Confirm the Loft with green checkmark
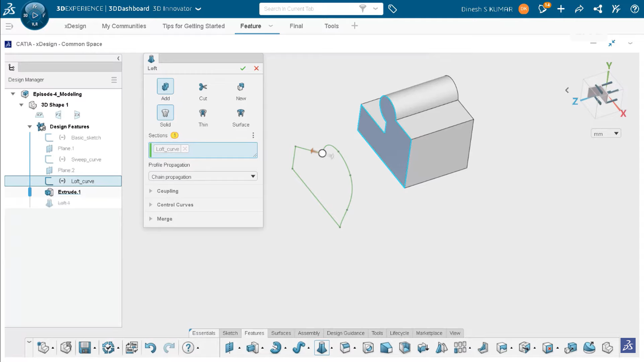Image resolution: width=644 pixels, height=362 pixels. [243, 68]
